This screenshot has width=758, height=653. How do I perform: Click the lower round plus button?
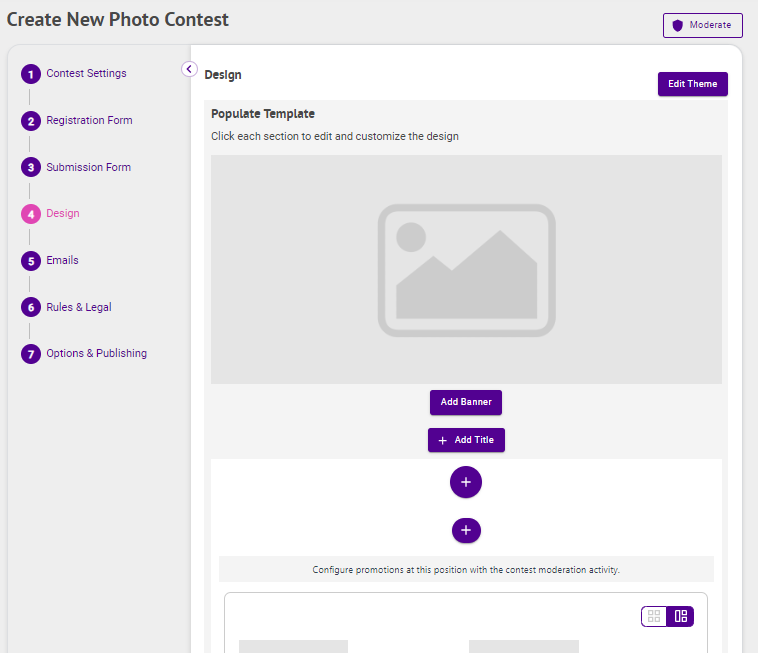pyautogui.click(x=466, y=530)
